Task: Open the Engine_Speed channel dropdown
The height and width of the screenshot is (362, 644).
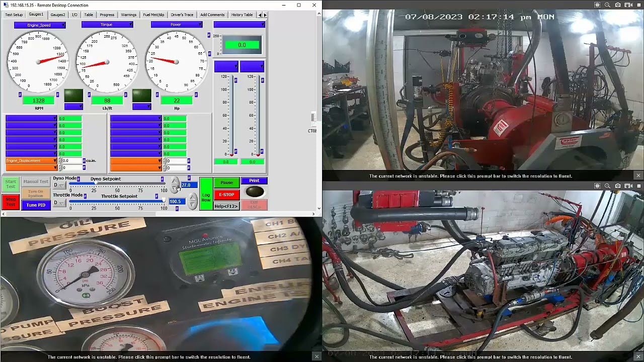Action: [x=40, y=25]
